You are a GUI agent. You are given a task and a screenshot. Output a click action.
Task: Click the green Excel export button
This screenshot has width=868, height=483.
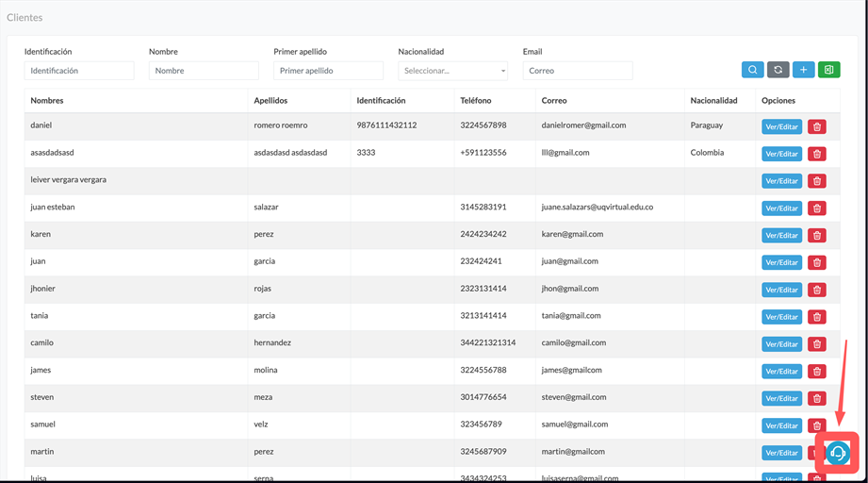point(828,70)
